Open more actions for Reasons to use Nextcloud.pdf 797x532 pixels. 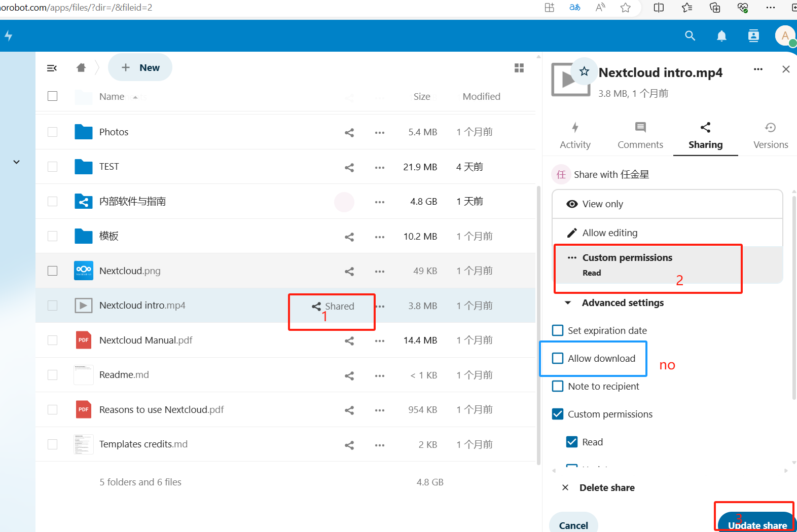380,410
